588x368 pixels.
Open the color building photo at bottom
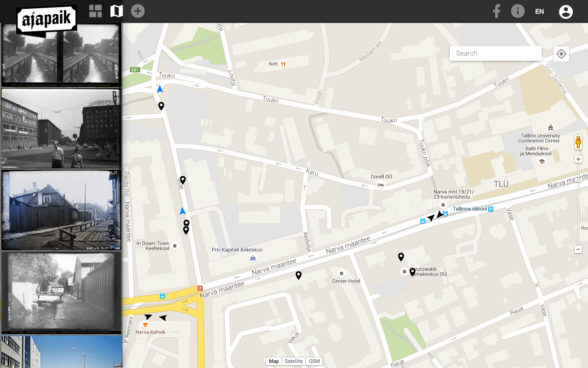click(x=61, y=351)
